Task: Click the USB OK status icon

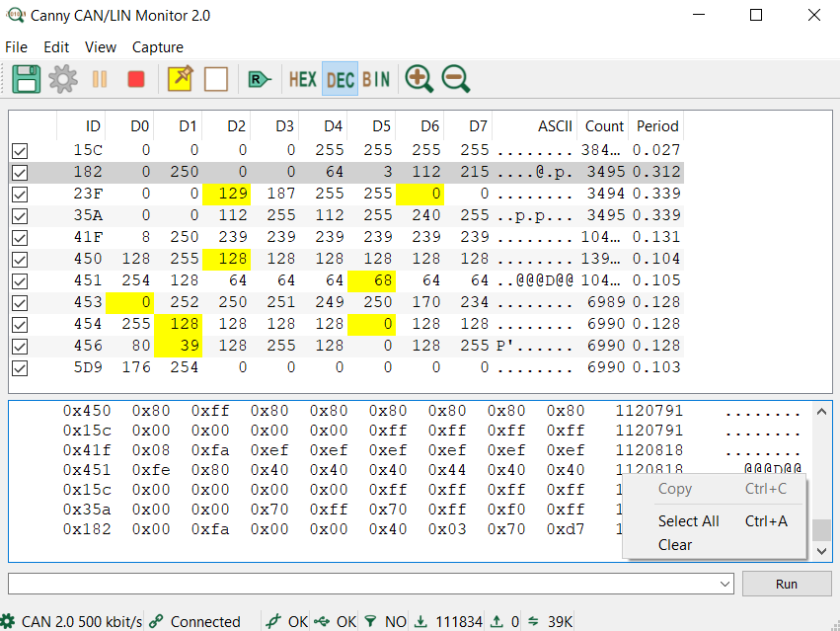Action: pos(322,621)
